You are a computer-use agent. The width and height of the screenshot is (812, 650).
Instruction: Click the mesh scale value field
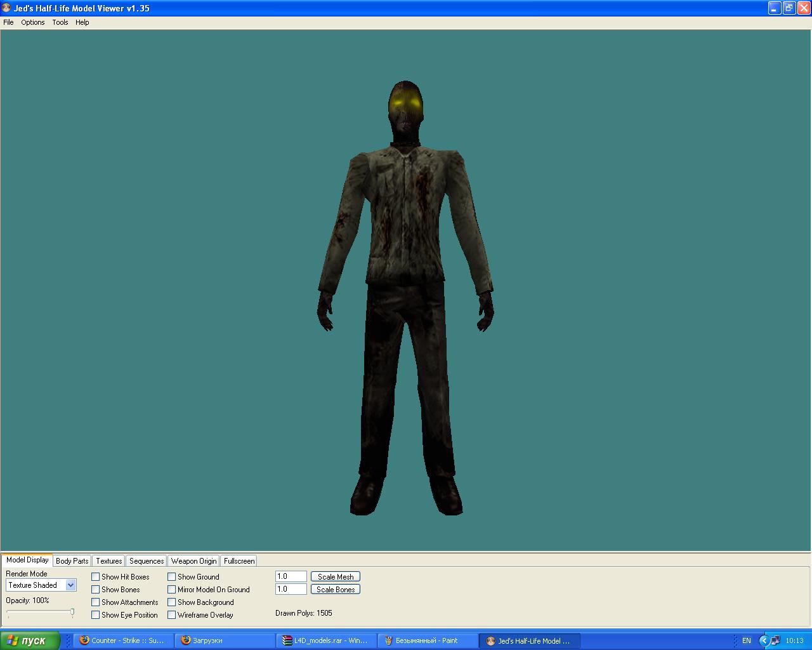pyautogui.click(x=291, y=576)
